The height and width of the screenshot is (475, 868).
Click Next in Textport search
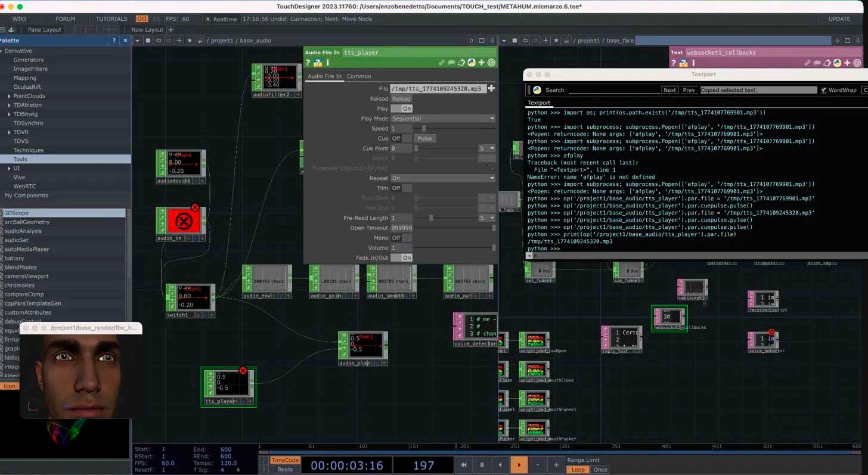coord(669,90)
